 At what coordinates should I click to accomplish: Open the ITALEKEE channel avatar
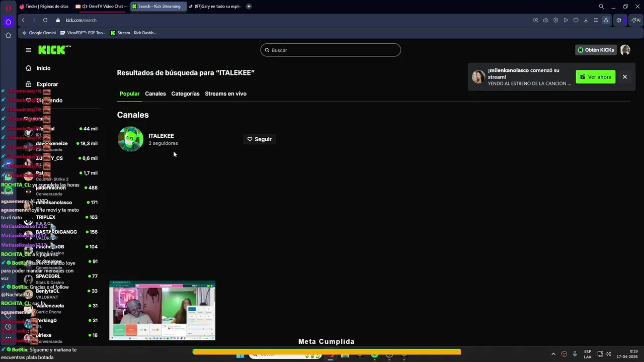point(130,139)
